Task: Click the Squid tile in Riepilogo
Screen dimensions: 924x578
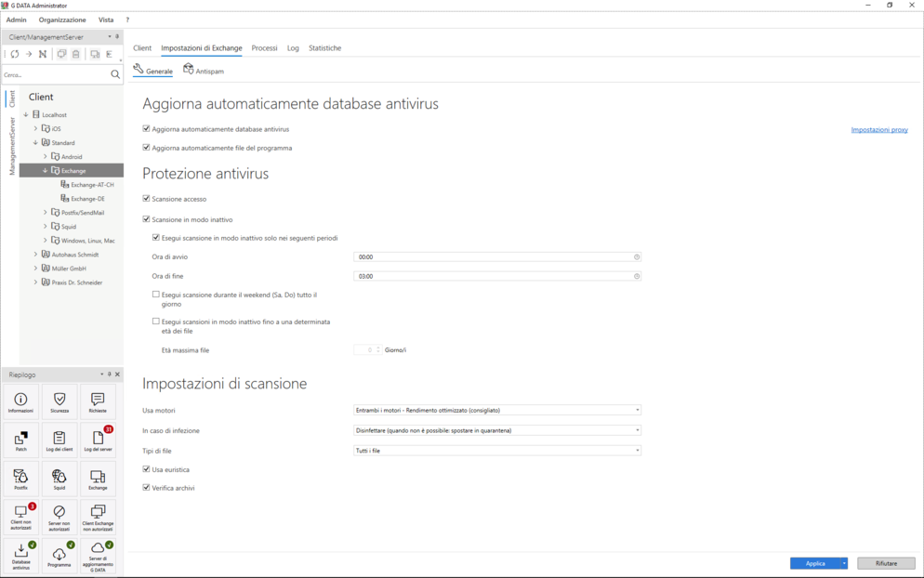Action: coord(59,479)
